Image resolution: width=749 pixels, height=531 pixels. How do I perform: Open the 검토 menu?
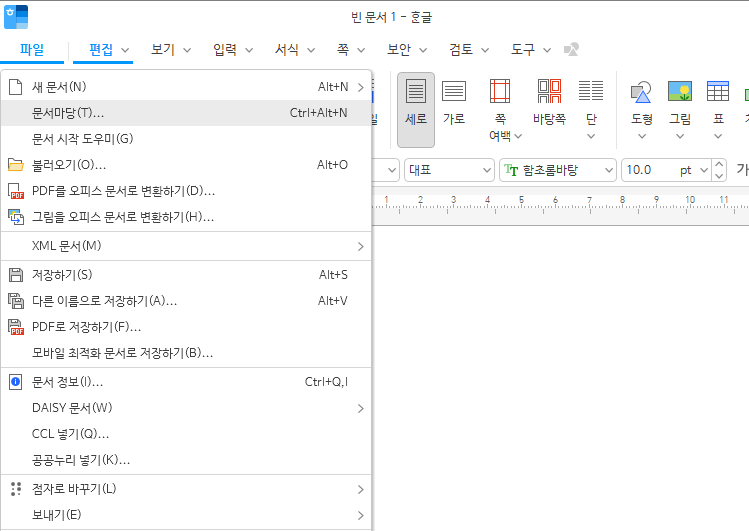[461, 50]
